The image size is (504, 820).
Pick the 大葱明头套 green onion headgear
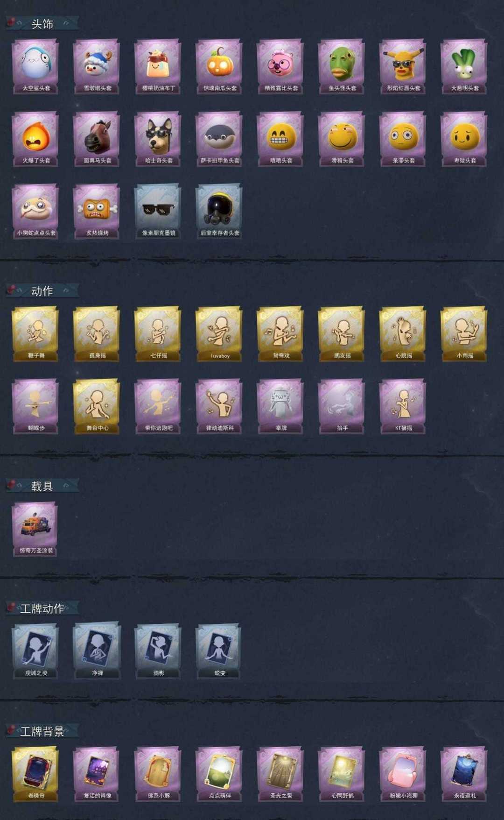coord(464,66)
